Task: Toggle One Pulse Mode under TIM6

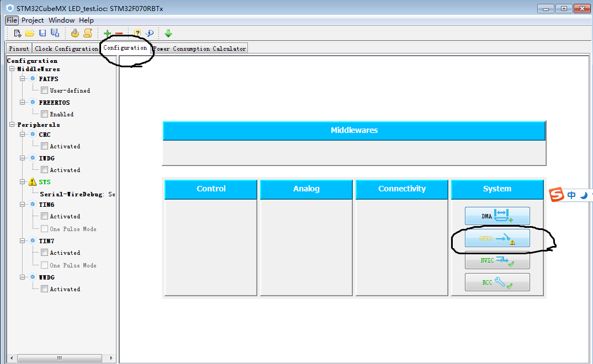Action: [x=44, y=229]
